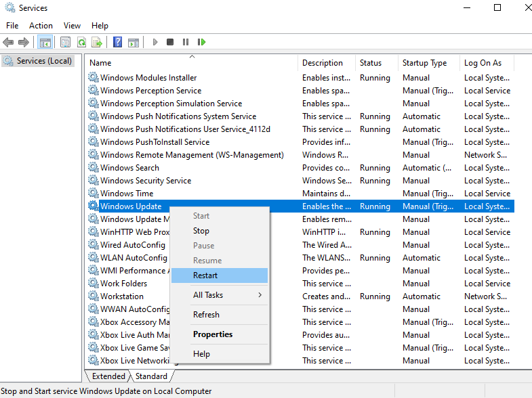Select Services (Local) in the console tree

coord(43,61)
